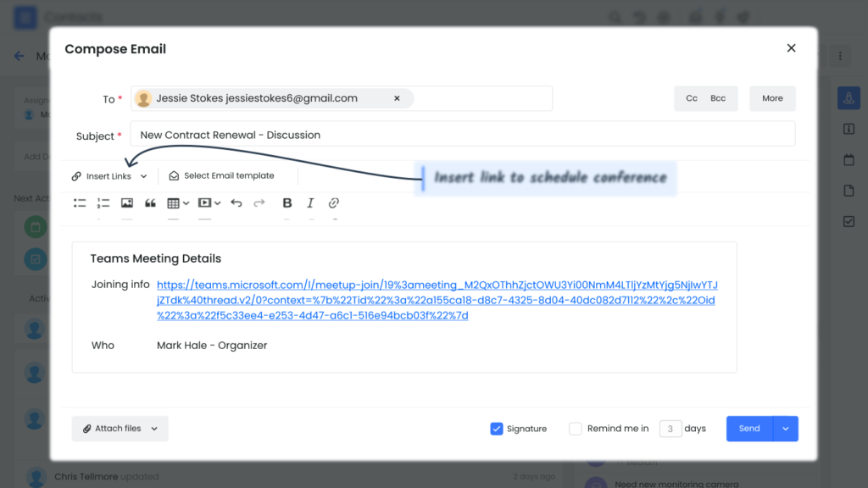This screenshot has width=868, height=488.
Task: Toggle italic text formatting
Action: (x=310, y=203)
